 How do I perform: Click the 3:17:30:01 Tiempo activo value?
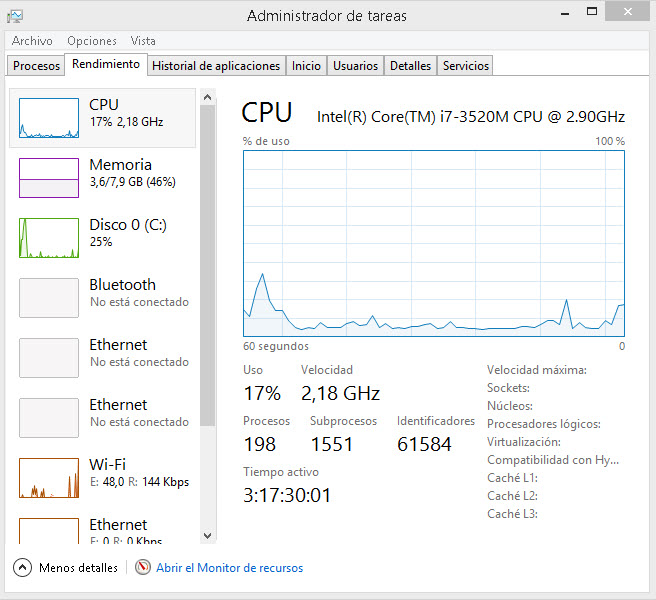287,495
